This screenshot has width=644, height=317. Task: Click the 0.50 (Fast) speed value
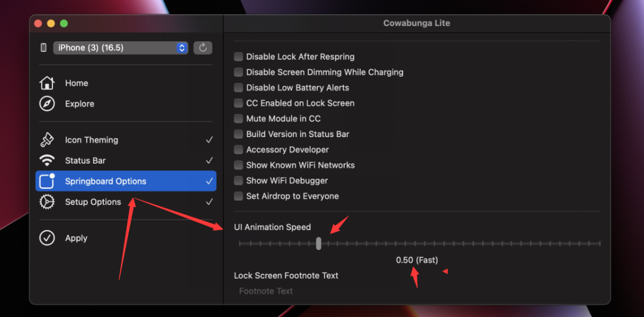point(417,260)
